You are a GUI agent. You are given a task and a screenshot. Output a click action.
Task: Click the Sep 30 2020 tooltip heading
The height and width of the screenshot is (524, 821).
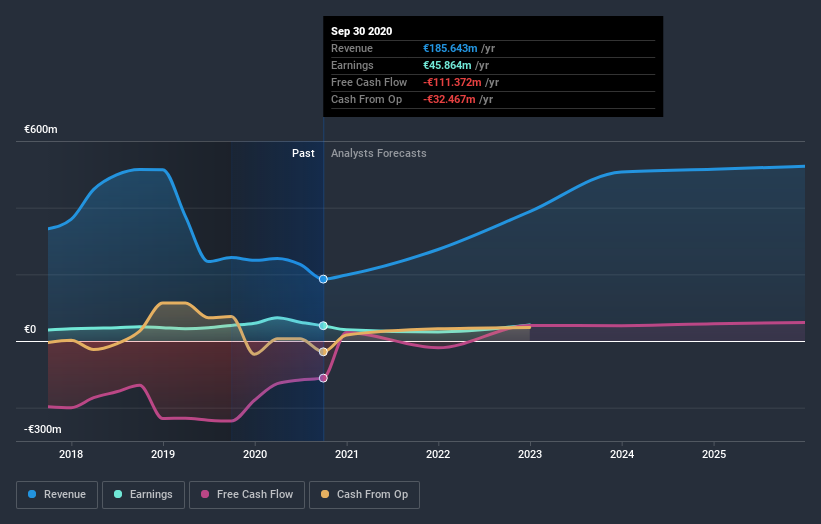click(x=361, y=31)
